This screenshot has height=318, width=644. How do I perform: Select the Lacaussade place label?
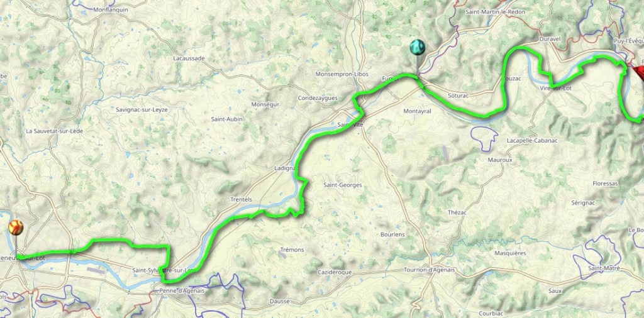(x=189, y=58)
